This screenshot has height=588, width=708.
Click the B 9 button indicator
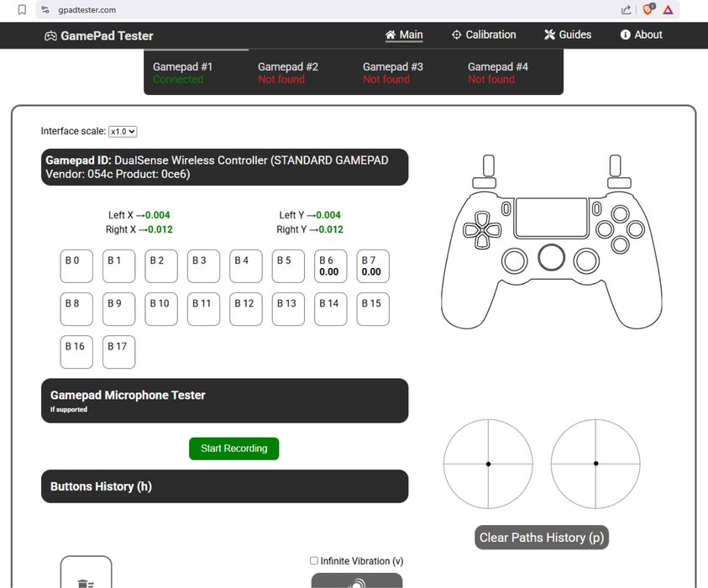click(x=118, y=309)
